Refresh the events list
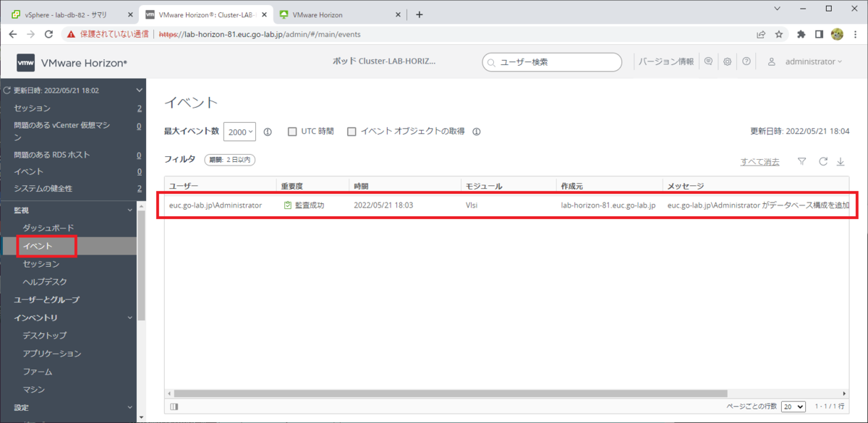Viewport: 868px width, 423px height. pos(822,162)
